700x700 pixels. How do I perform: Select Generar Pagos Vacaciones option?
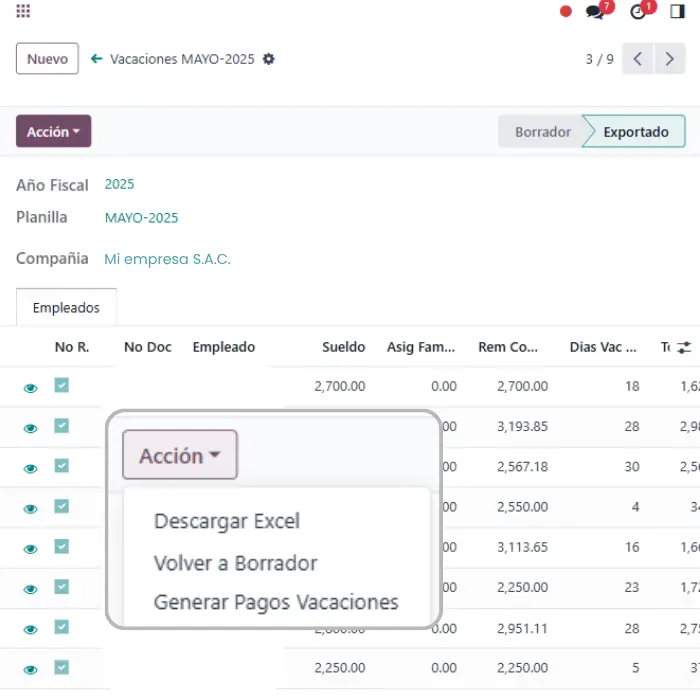(x=275, y=602)
